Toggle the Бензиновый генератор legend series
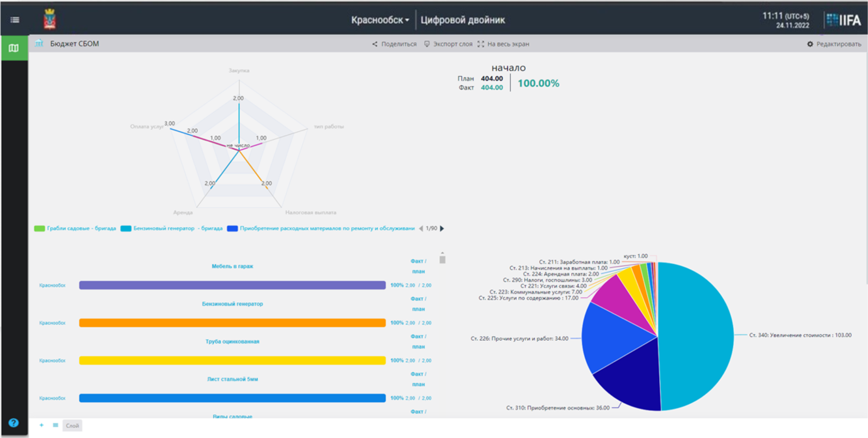The width and height of the screenshot is (868, 438). tap(172, 228)
